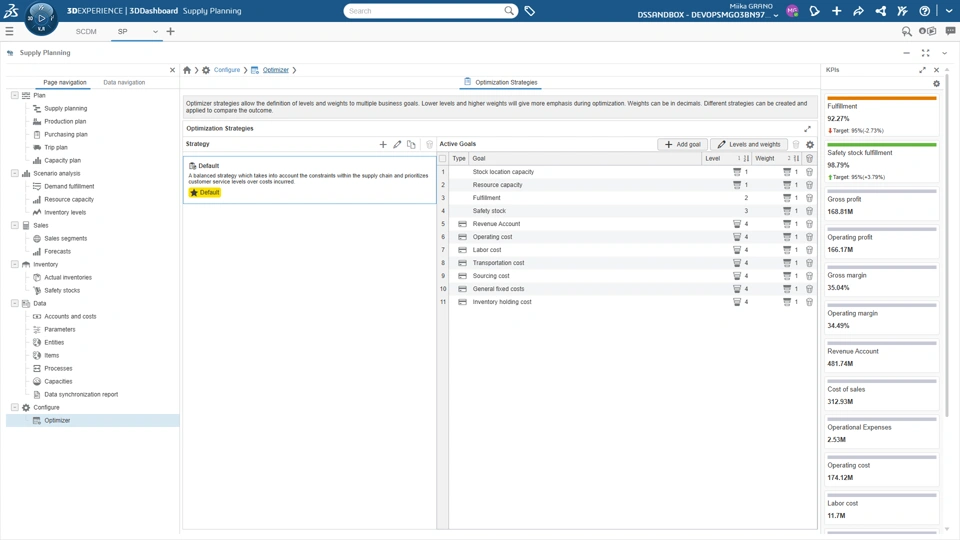Click in the Search input field
Viewport: 960px width, 540px height.
[426, 10]
